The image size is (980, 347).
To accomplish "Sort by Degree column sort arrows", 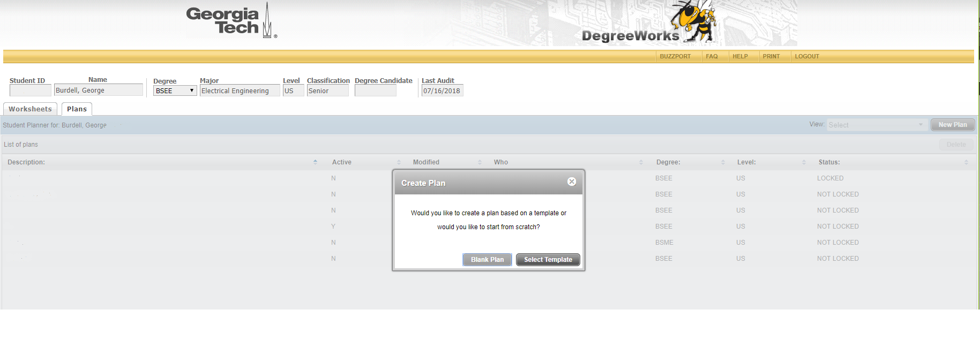I will pos(723,162).
